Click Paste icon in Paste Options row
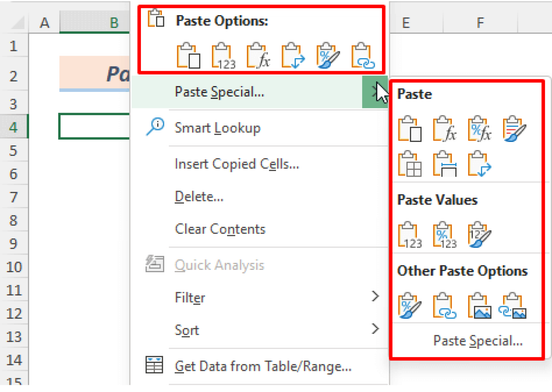The width and height of the screenshot is (552, 392). tap(188, 56)
